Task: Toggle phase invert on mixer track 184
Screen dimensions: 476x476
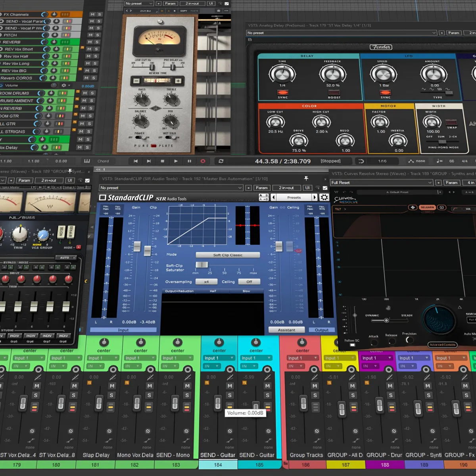Action: (x=230, y=431)
